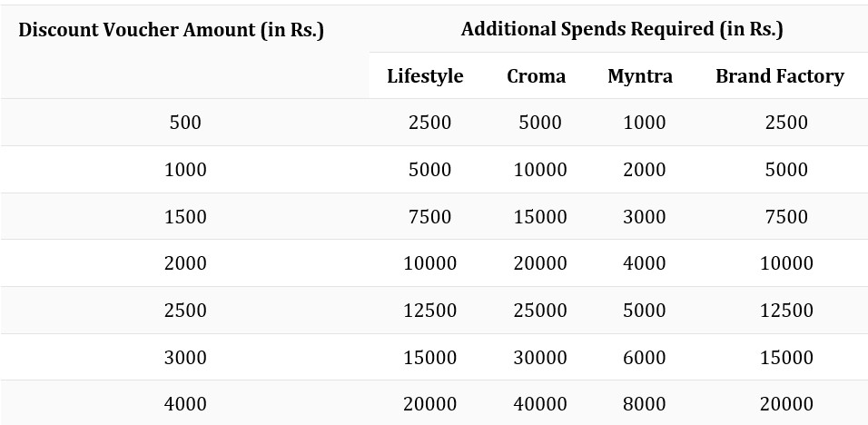Click Myntra's 3000 spend cell
The image size is (868, 425).
pos(644,217)
